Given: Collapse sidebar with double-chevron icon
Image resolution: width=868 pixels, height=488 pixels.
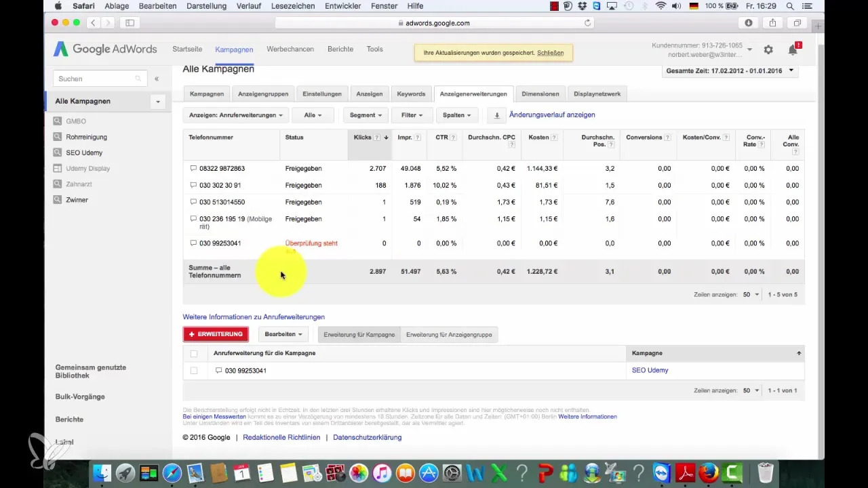Looking at the screenshot, I should tap(157, 79).
